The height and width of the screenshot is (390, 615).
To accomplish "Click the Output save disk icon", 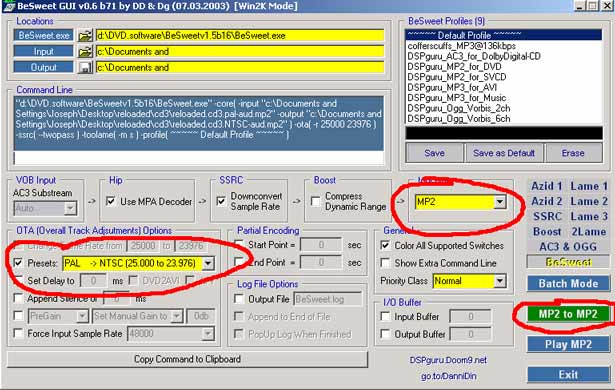I will tap(85, 67).
